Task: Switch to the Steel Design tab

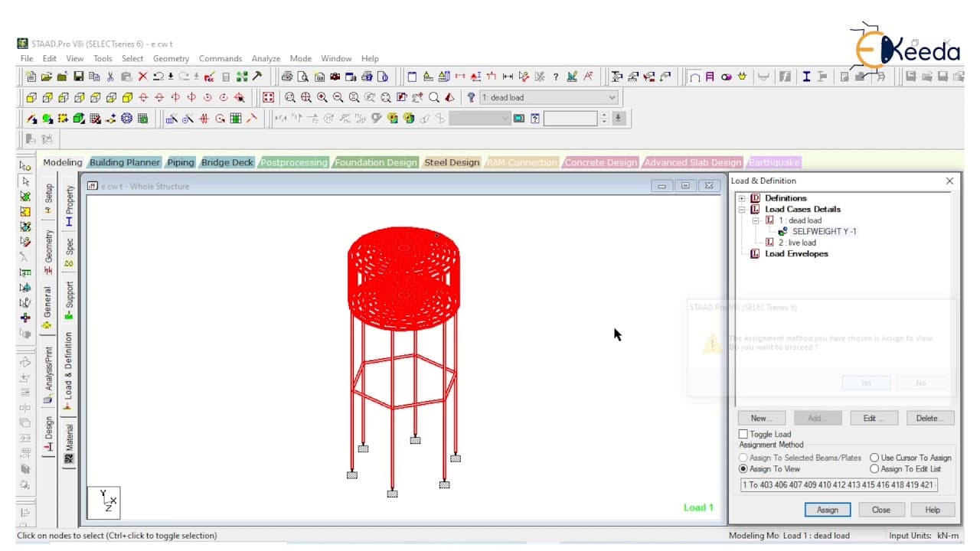Action: click(452, 162)
